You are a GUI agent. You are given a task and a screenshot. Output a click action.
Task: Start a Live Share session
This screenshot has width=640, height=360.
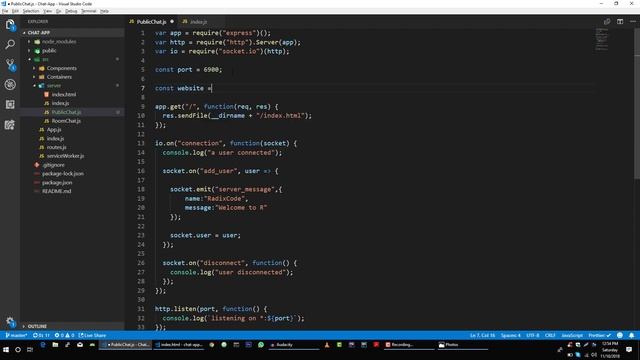93,335
